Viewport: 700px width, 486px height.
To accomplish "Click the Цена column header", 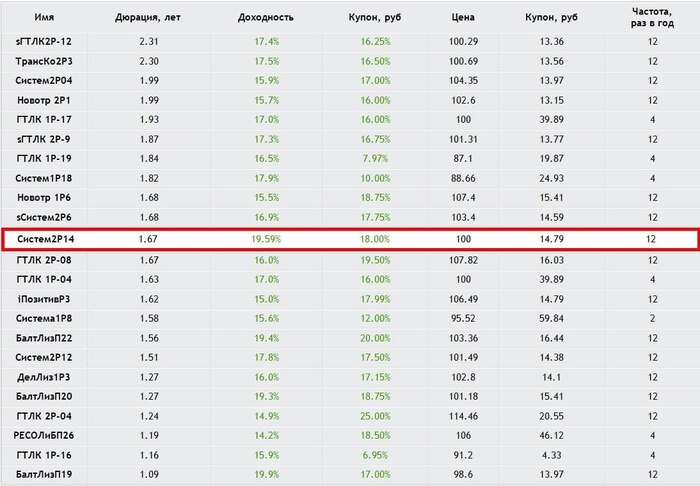I will tap(463, 17).
